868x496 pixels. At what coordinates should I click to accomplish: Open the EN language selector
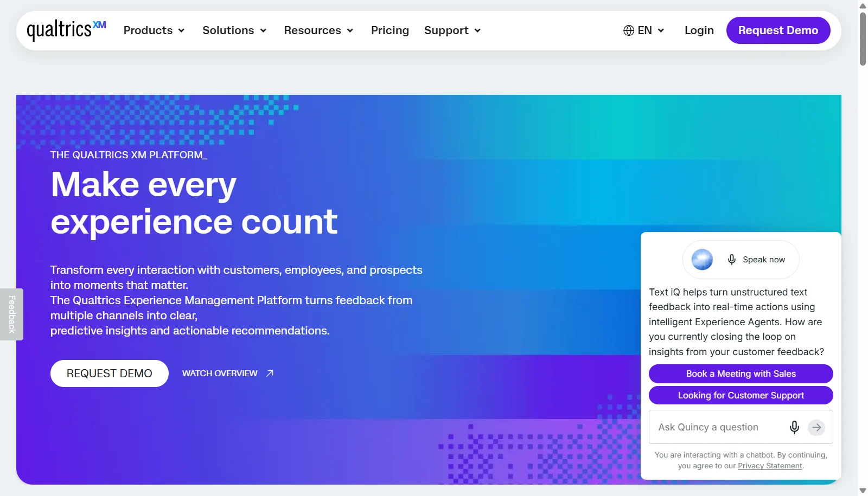[x=644, y=30]
